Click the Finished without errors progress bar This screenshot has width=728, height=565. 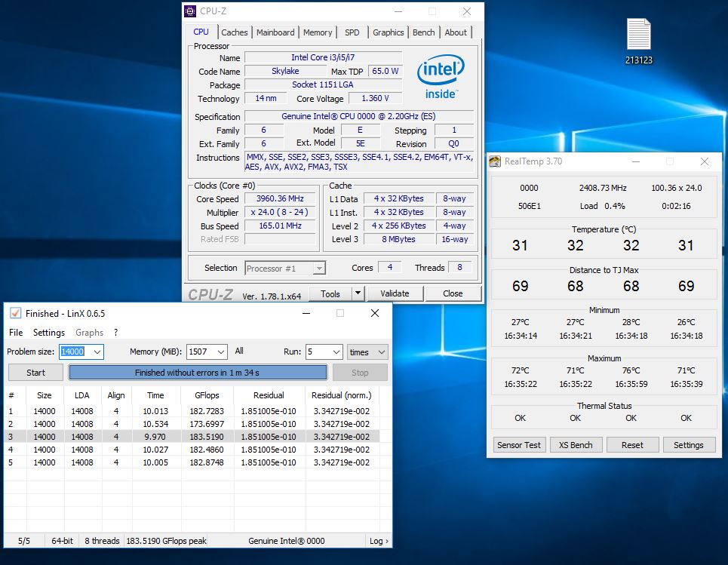point(198,373)
